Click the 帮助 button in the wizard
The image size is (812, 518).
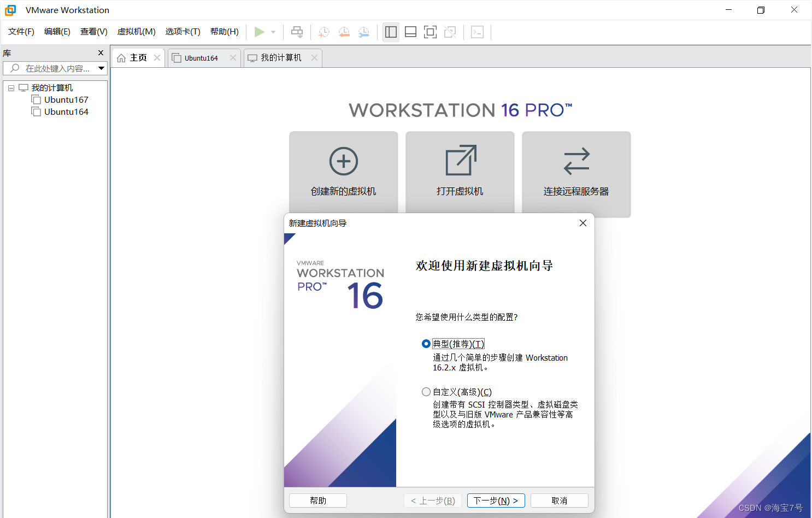pyautogui.click(x=318, y=501)
